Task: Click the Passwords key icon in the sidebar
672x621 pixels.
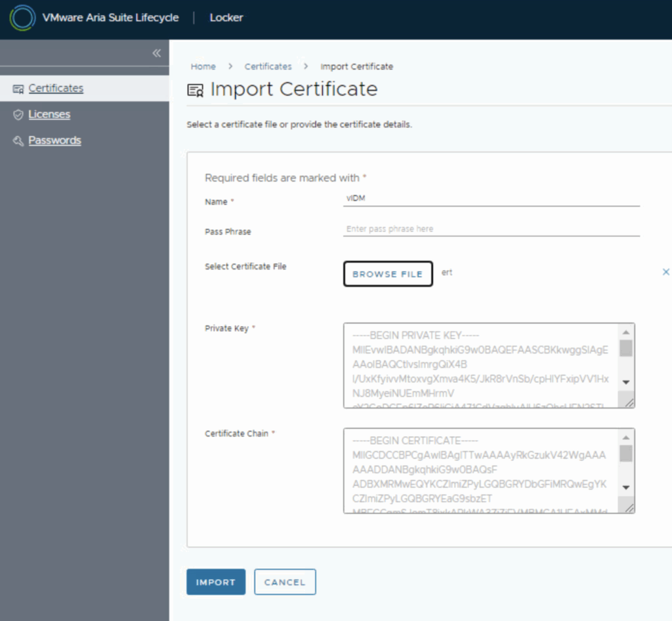Action: pos(18,141)
